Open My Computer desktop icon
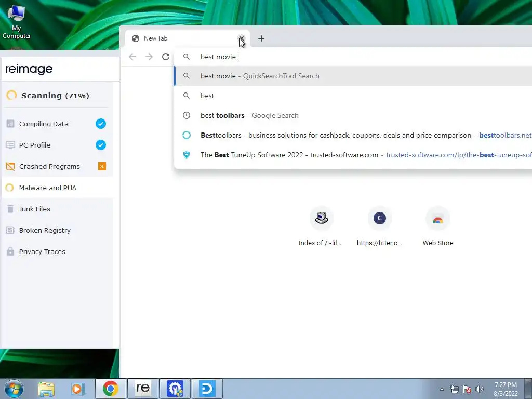The width and height of the screenshot is (532, 399). pos(16,22)
